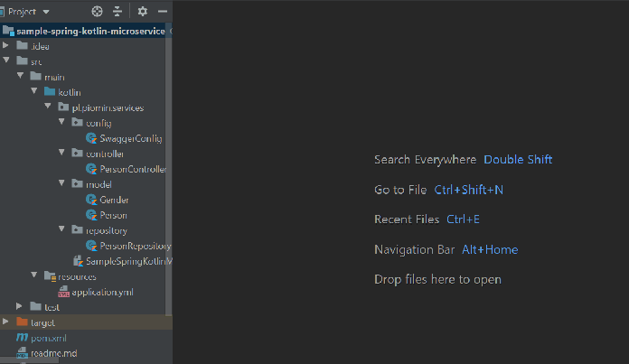Click the Person Kotlin class

click(113, 215)
